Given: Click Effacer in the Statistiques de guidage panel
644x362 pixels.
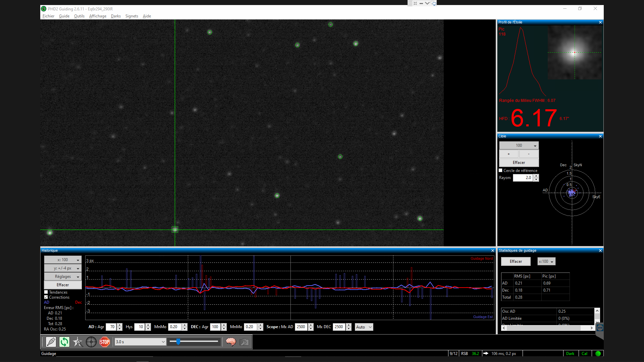Looking at the screenshot, I should coord(516,261).
